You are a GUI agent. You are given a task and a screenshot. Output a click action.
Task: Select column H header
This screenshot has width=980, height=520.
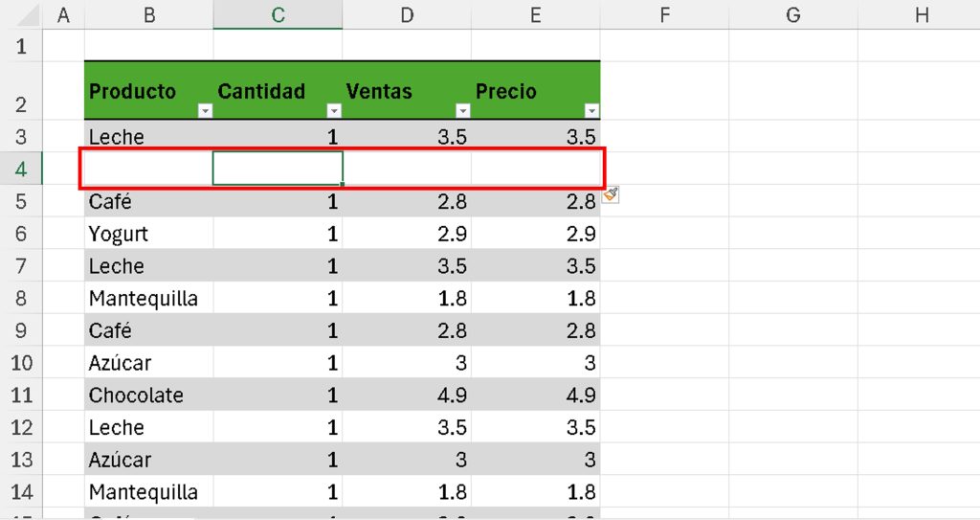[x=921, y=14]
